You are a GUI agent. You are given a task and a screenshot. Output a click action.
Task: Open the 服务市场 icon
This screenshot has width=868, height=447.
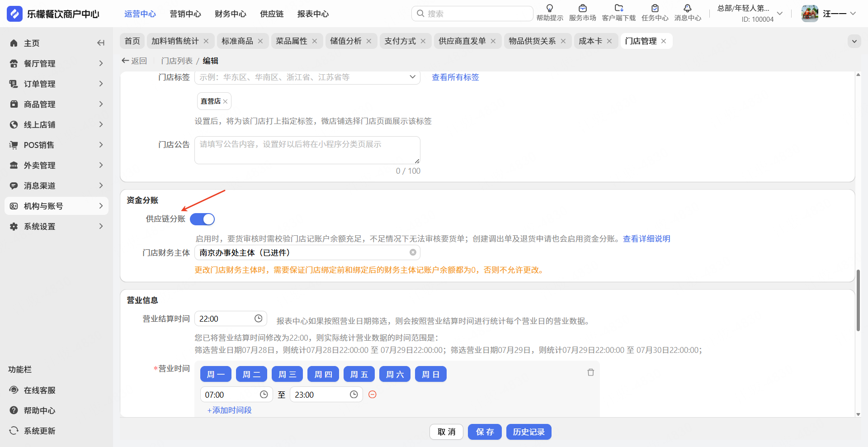pyautogui.click(x=582, y=9)
